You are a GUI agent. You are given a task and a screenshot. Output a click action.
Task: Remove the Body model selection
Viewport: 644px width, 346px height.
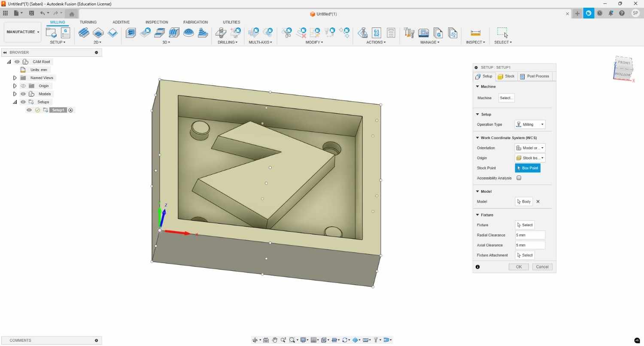tap(538, 202)
